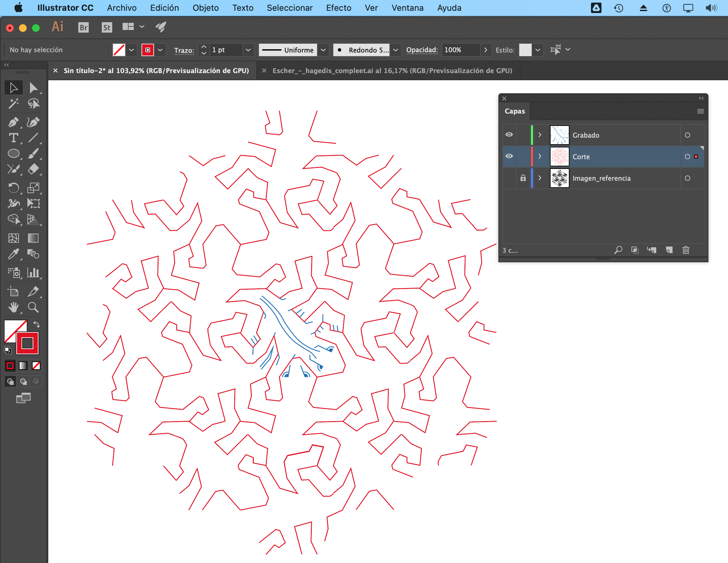The image size is (728, 563).
Task: Select the Selection tool (black arrow)
Action: [x=14, y=88]
